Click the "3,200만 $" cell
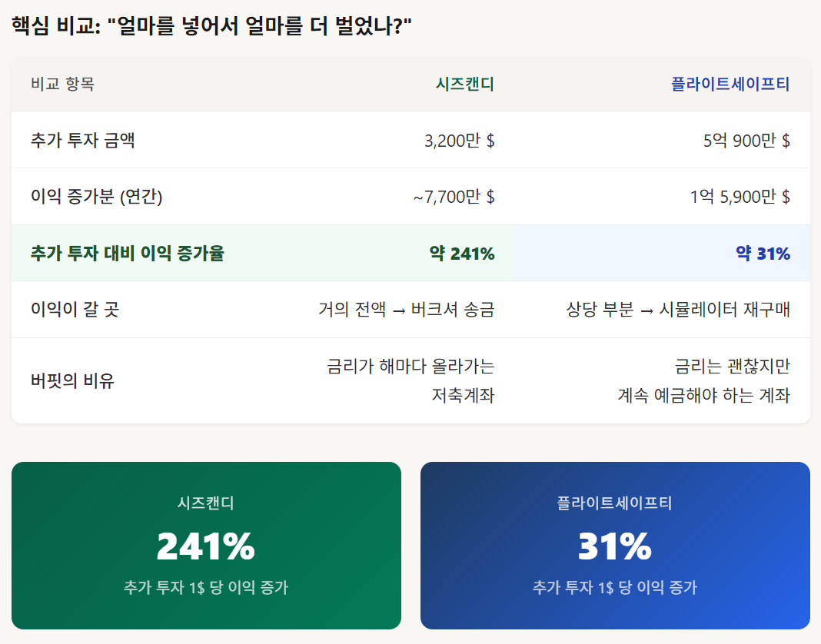The image size is (821, 644). (459, 141)
